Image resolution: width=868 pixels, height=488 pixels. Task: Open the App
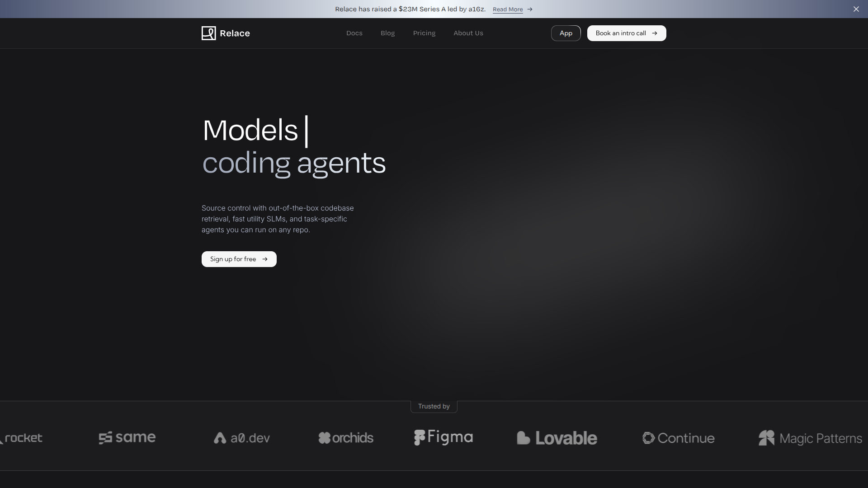click(566, 33)
